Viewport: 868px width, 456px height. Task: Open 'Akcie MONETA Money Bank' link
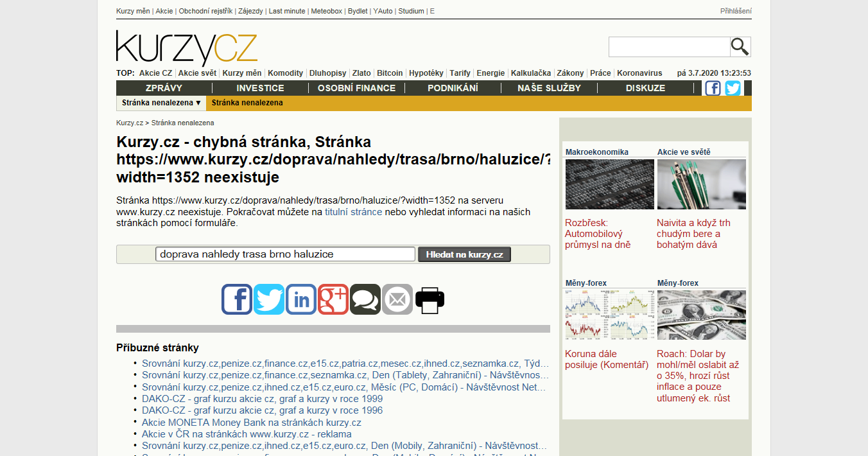click(x=252, y=423)
